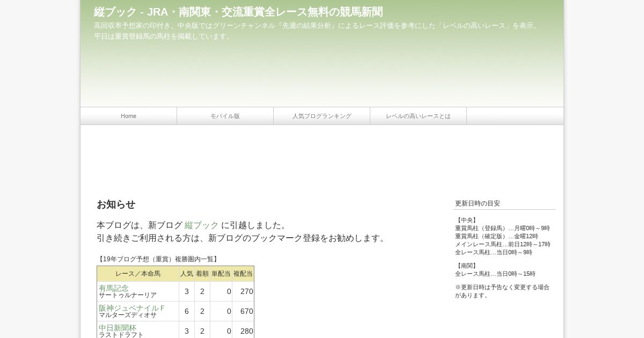644x338 pixels.
Task: Click the お知らせ heading
Action: [x=116, y=204]
